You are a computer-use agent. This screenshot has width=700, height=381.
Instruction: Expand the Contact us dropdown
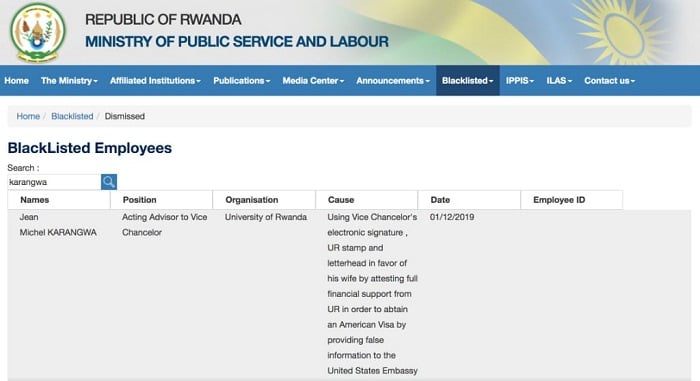(x=609, y=81)
